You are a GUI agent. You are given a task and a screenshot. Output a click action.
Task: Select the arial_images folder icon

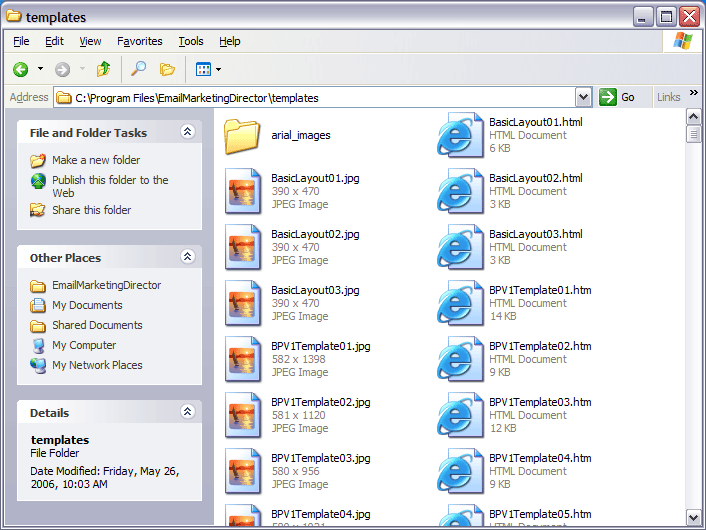pos(242,136)
